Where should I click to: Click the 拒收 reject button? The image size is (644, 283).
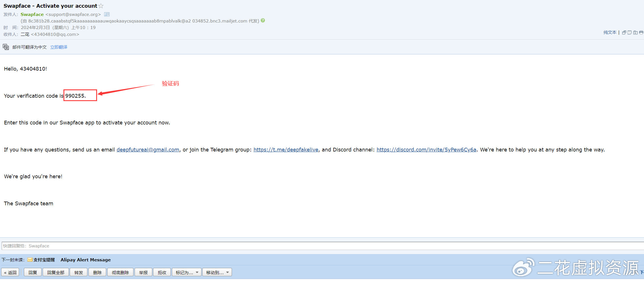162,272
